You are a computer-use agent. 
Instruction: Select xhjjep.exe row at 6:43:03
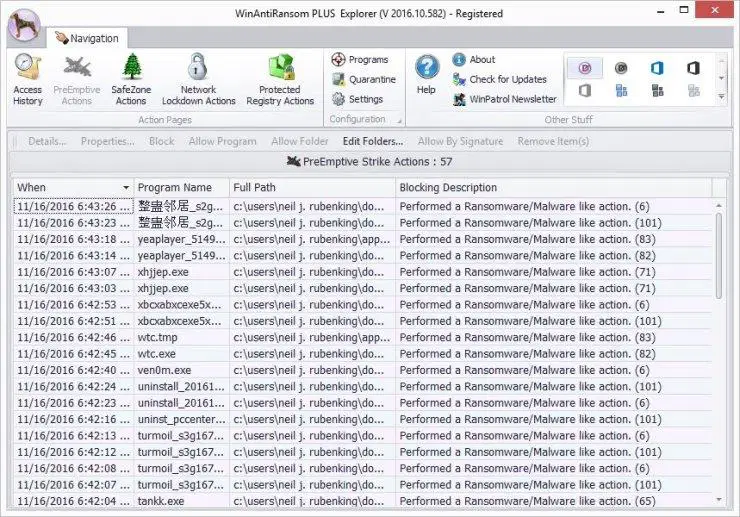click(x=362, y=288)
